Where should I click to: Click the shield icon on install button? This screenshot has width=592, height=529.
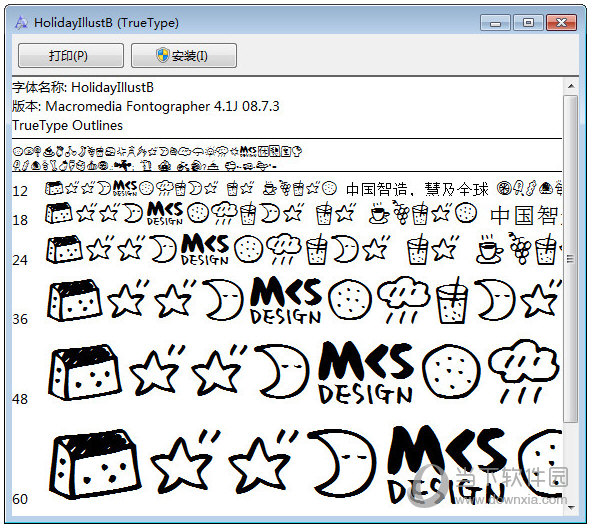(x=163, y=55)
